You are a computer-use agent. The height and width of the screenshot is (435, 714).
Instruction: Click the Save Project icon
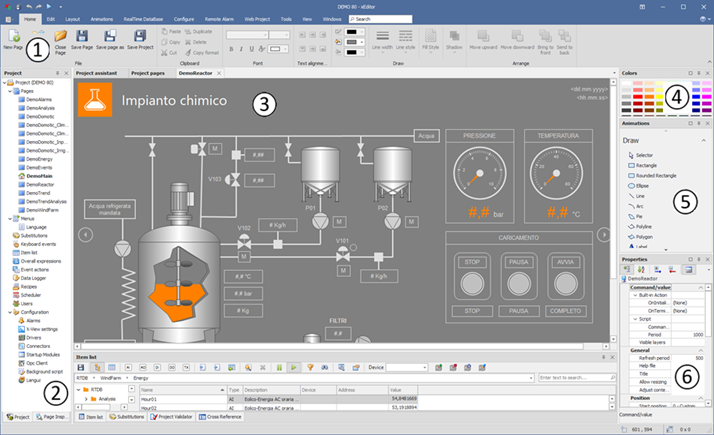140,35
